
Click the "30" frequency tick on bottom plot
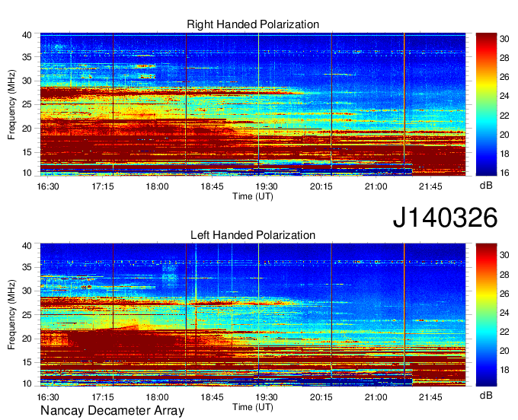pos(27,291)
